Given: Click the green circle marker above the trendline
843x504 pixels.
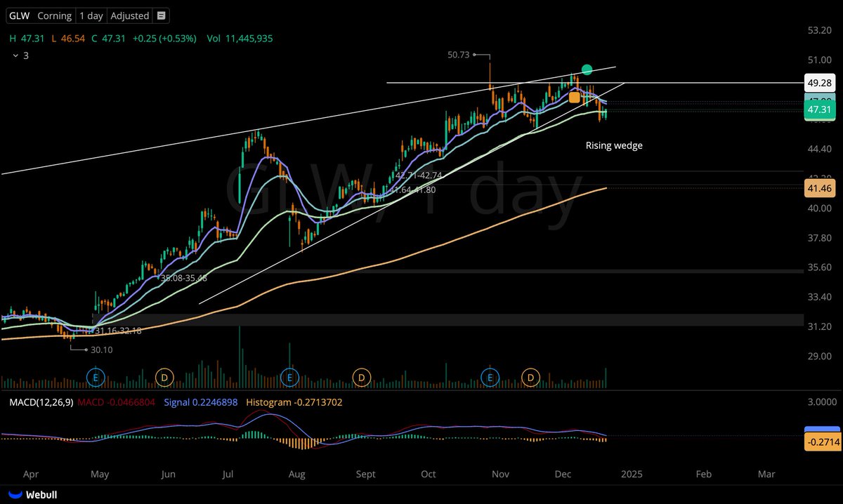Looking at the screenshot, I should (587, 69).
